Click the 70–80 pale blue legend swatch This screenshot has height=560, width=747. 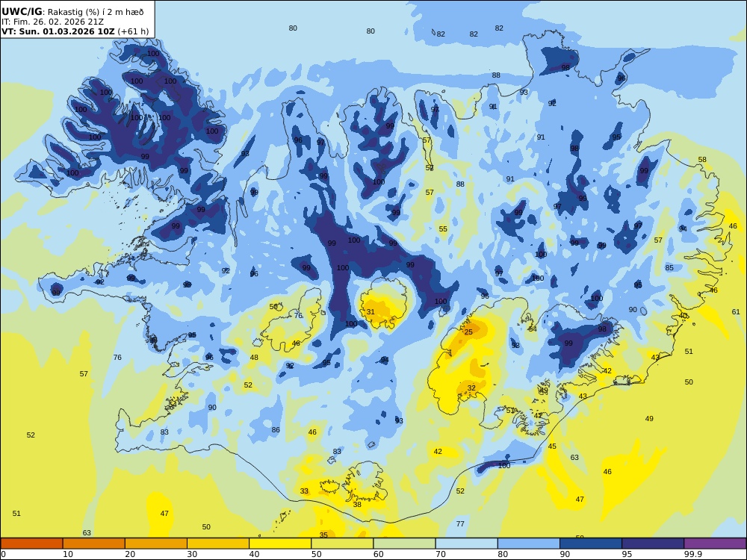point(466,544)
